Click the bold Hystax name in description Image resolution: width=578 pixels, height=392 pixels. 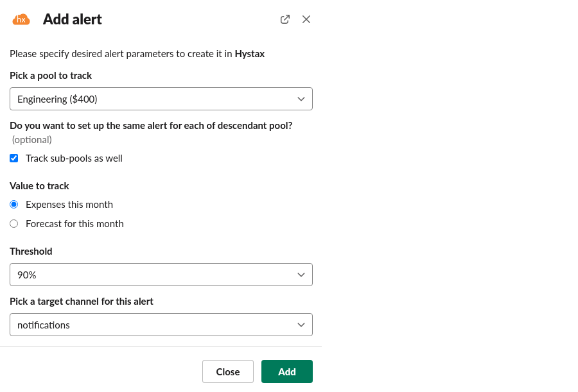tap(250, 54)
